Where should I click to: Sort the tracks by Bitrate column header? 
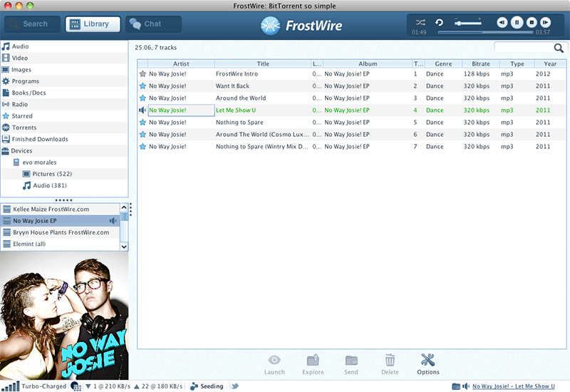(x=481, y=64)
